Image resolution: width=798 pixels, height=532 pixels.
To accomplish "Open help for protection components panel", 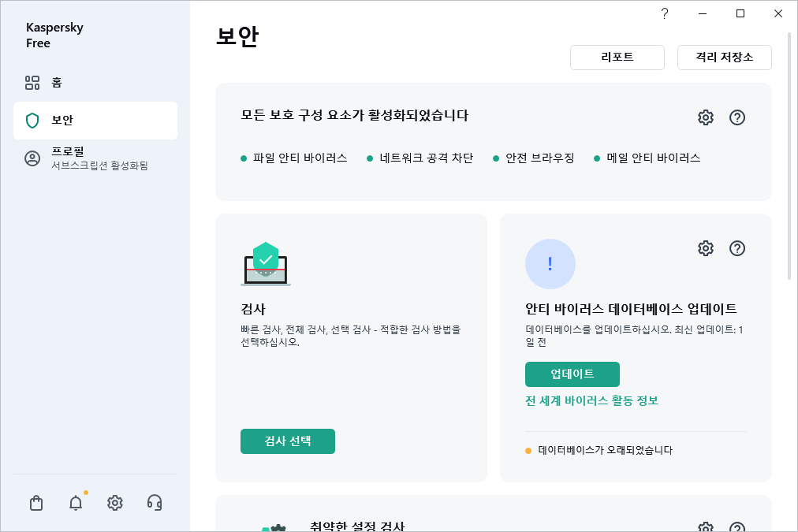I will (737, 117).
